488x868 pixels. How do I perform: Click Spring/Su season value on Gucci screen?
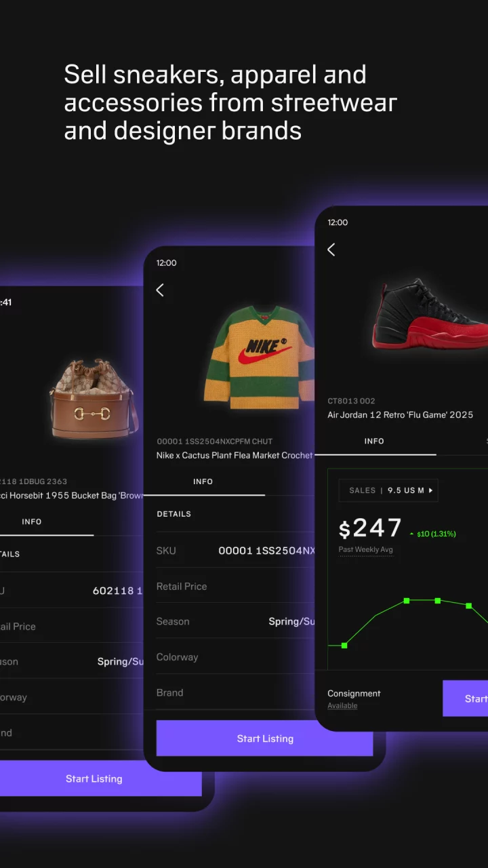(120, 662)
